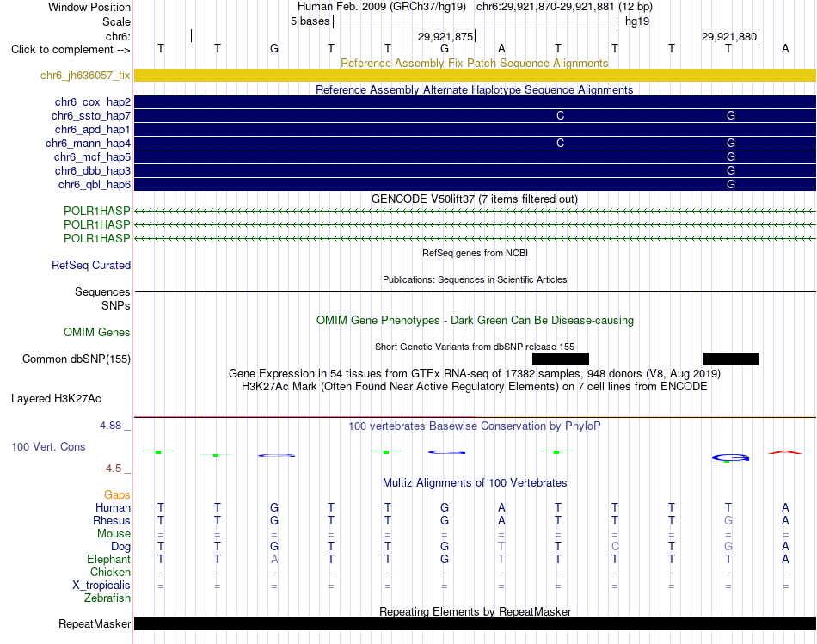Click the G mismatch in chr6_dbb_hap3 row
The height and width of the screenshot is (644, 817).
(x=730, y=171)
